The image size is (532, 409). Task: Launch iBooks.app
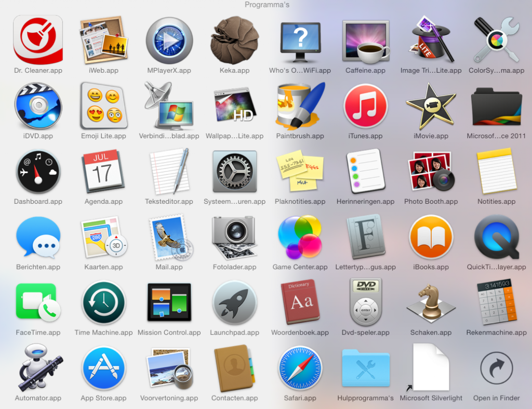pos(431,238)
